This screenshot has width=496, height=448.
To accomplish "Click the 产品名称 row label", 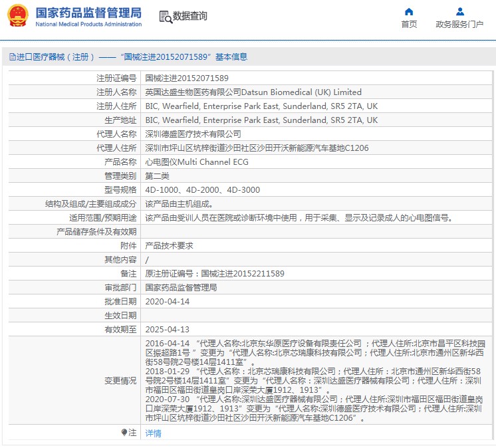I will [120, 162].
